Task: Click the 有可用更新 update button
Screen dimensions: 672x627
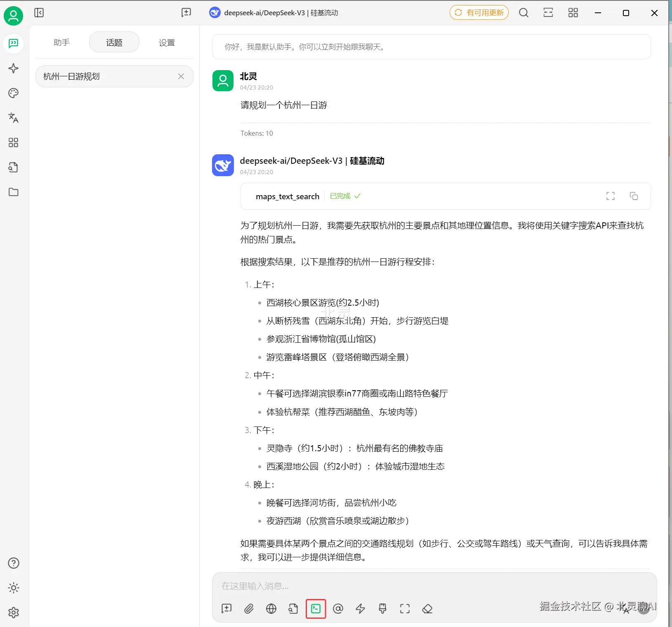Action: pyautogui.click(x=479, y=12)
